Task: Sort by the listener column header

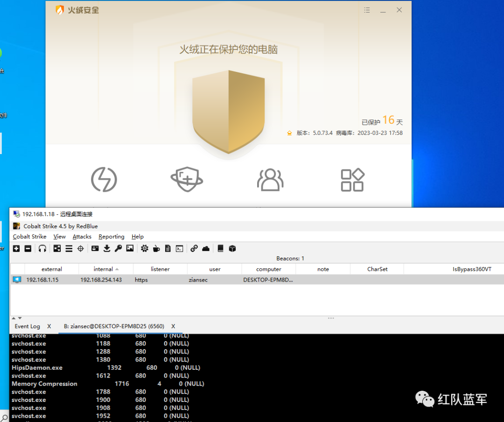Action: pos(160,269)
